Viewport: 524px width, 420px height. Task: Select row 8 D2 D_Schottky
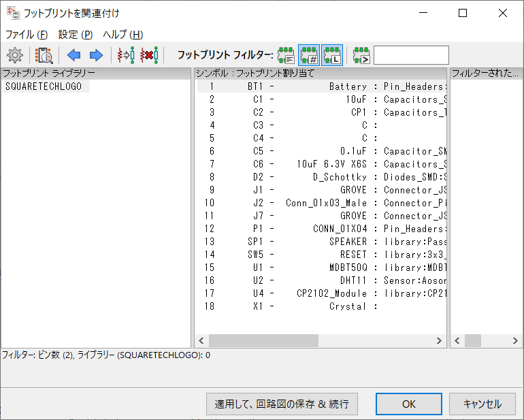pyautogui.click(x=322, y=177)
